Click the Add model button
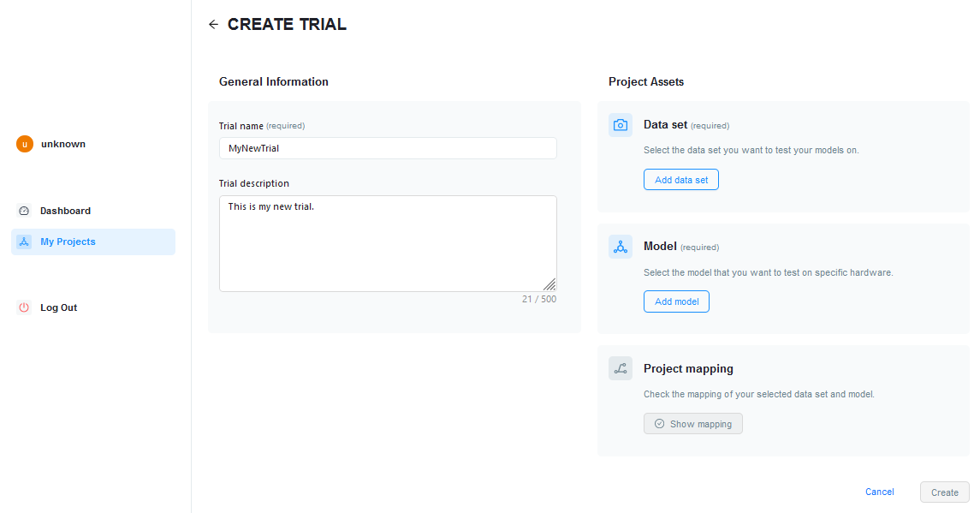This screenshot has width=980, height=513. coord(676,301)
